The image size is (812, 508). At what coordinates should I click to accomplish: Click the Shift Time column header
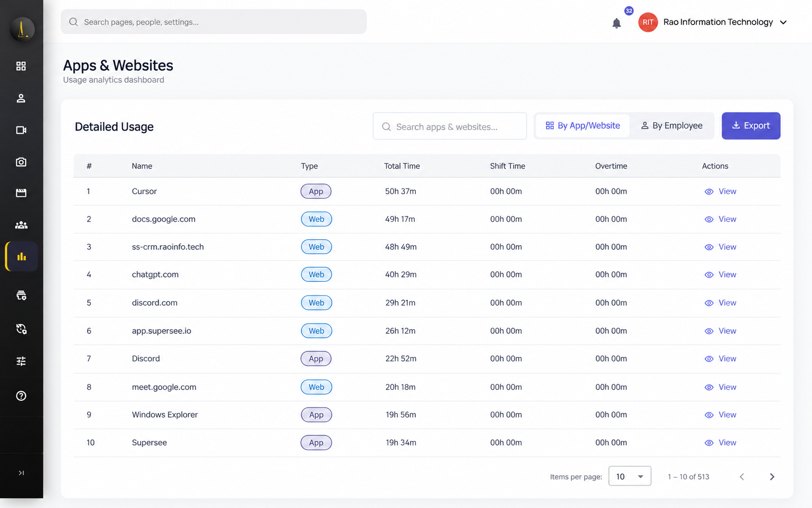[x=507, y=166]
